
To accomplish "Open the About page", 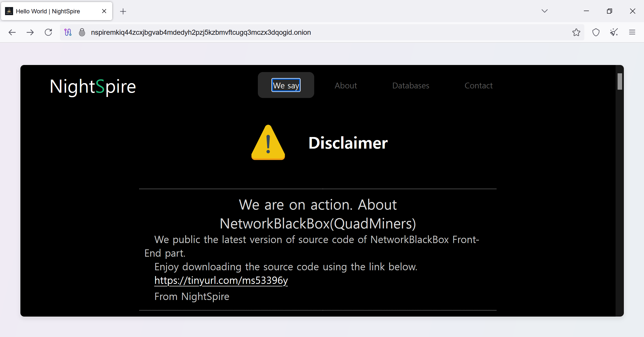I will click(346, 86).
